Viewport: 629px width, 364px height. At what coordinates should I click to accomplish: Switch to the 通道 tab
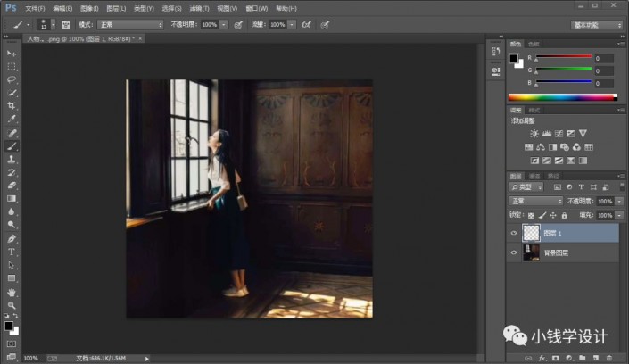[x=535, y=176]
